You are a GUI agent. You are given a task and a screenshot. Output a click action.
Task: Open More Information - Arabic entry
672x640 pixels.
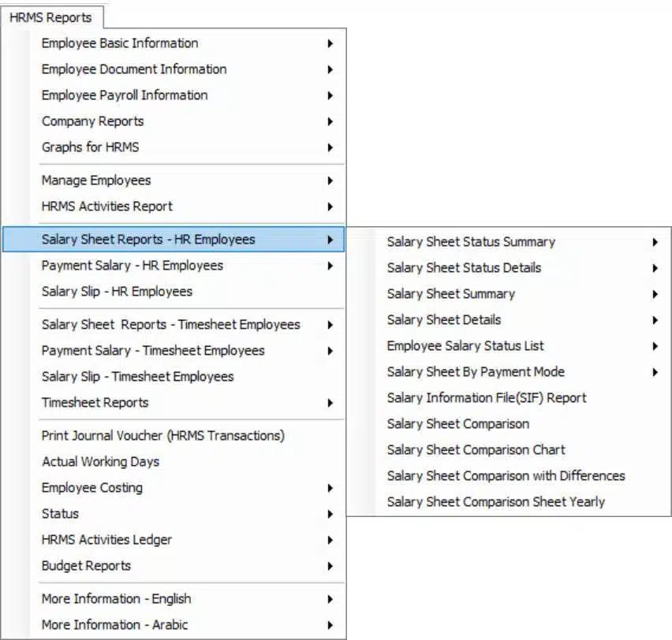point(174,624)
